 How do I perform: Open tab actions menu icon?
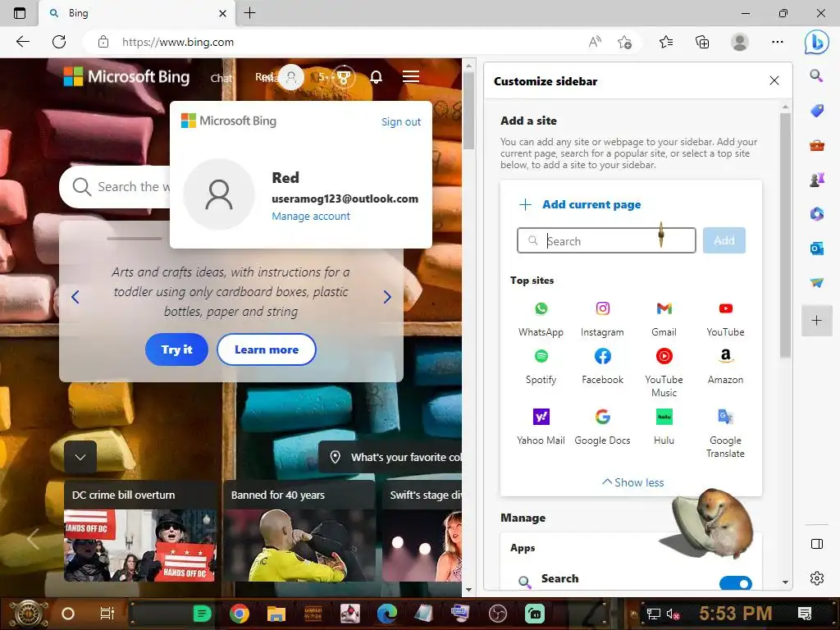pos(20,13)
